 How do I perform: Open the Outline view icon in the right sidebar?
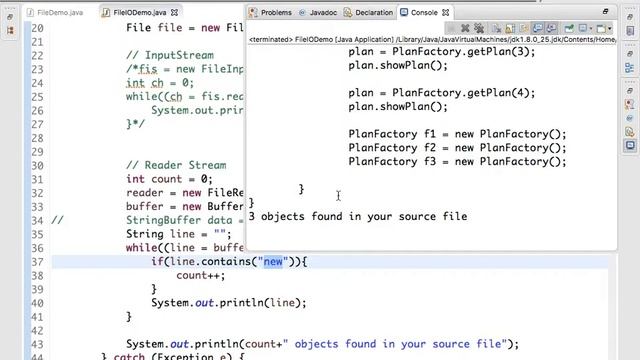click(630, 67)
